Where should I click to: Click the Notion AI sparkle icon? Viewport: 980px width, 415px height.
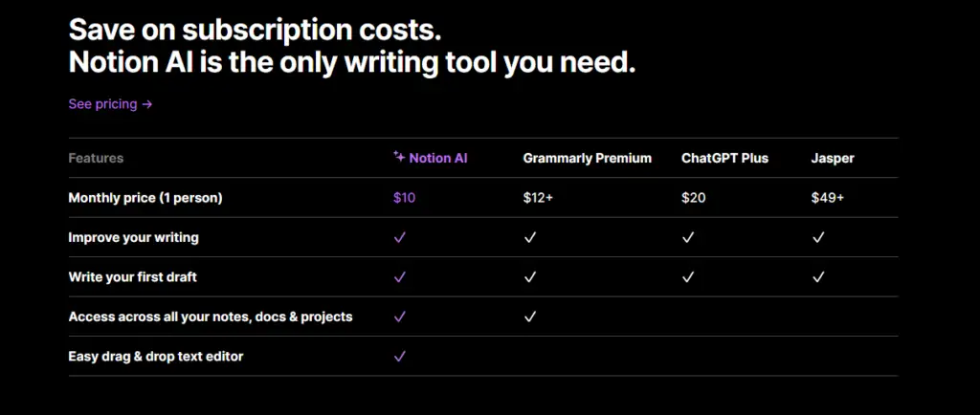click(x=399, y=157)
